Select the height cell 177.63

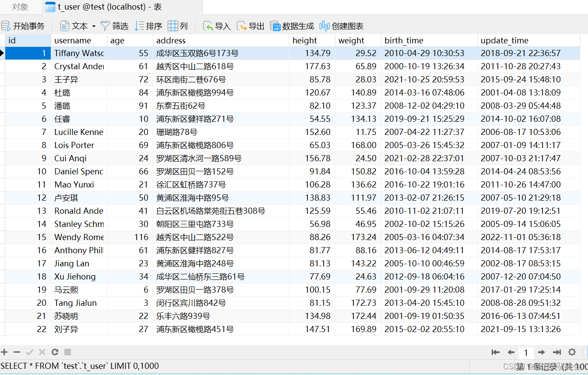312,66
